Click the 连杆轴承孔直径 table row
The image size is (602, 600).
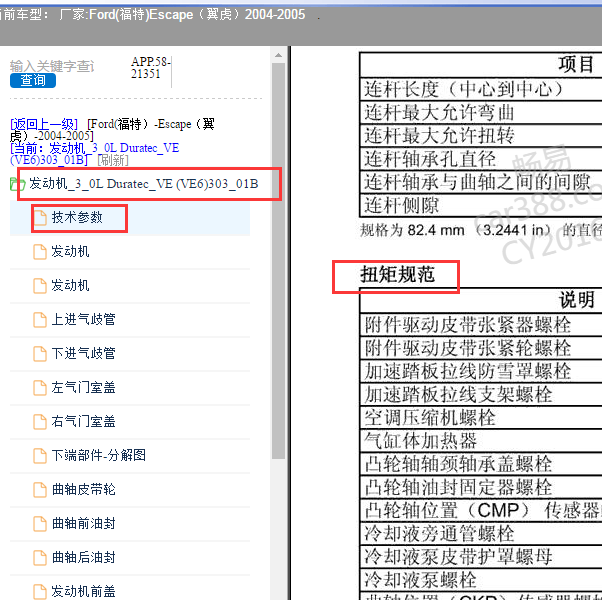(481, 159)
